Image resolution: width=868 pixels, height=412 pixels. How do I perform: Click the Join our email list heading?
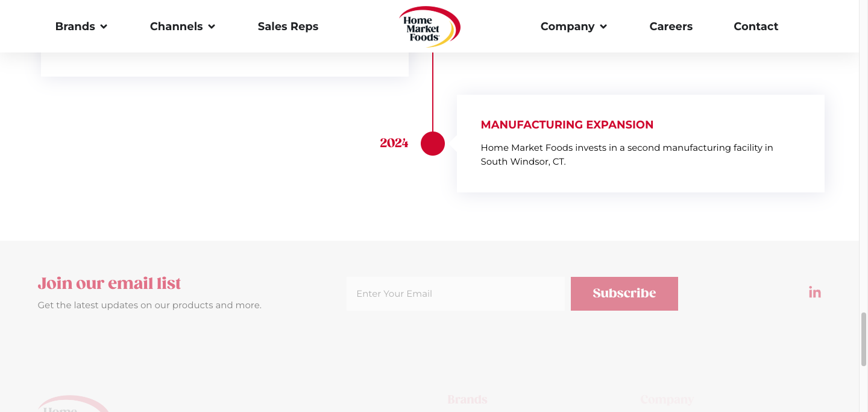(x=109, y=283)
